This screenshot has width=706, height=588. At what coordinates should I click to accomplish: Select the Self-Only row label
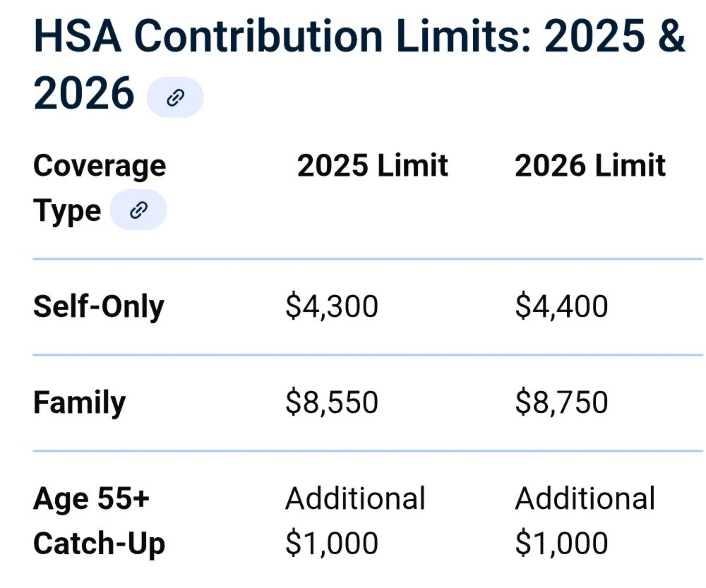pos(98,307)
